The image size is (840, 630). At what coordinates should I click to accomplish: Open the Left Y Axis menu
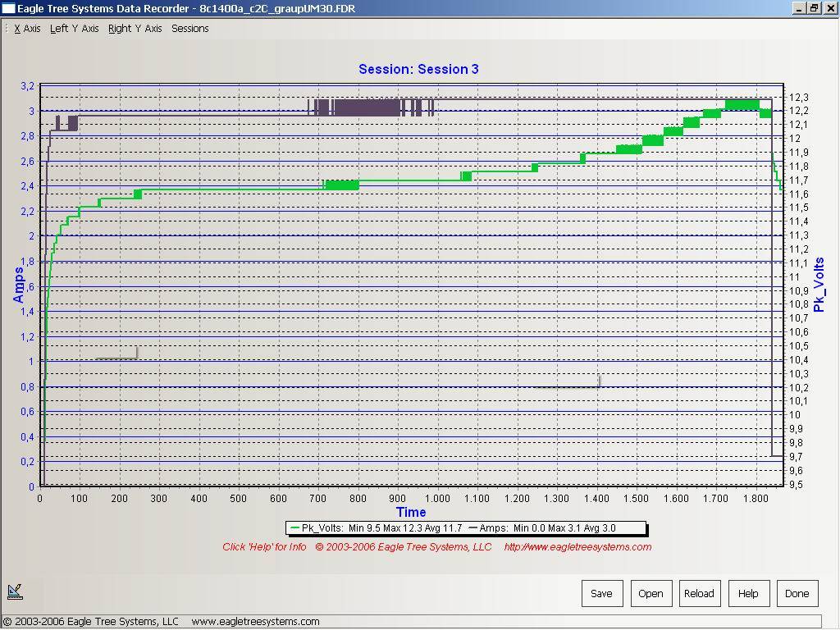[x=74, y=29]
